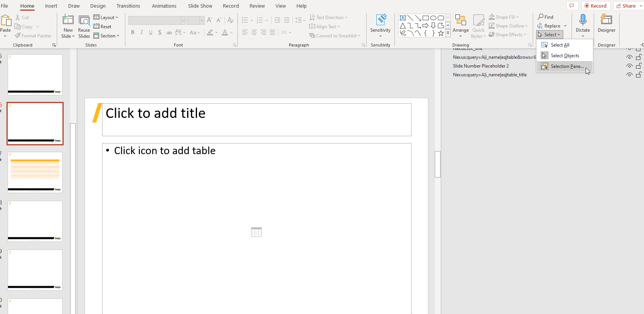This screenshot has height=314, width=644.
Task: Open the font size dropdown
Action: tap(202, 20)
